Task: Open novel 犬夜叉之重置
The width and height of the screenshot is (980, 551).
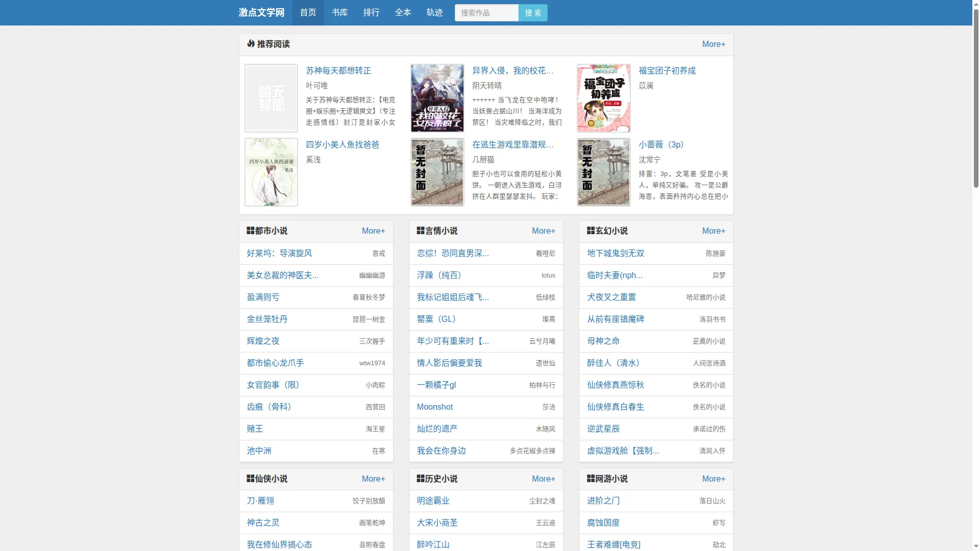Action: coord(611,297)
